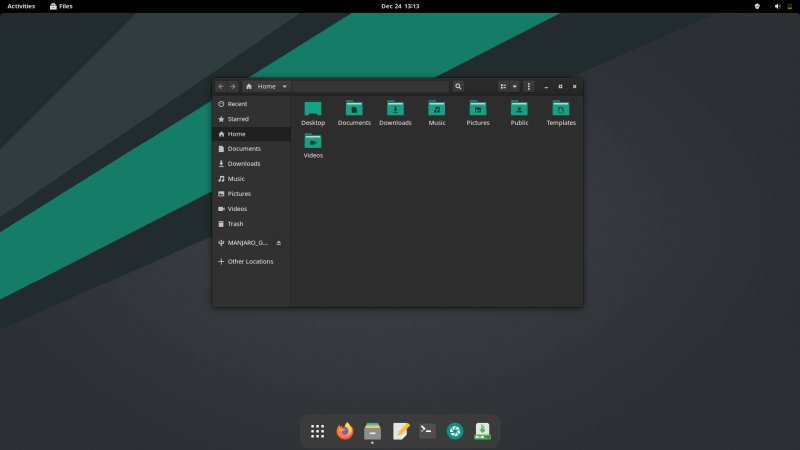This screenshot has height=450, width=800.
Task: Expand the Home path dropdown
Action: coord(285,87)
